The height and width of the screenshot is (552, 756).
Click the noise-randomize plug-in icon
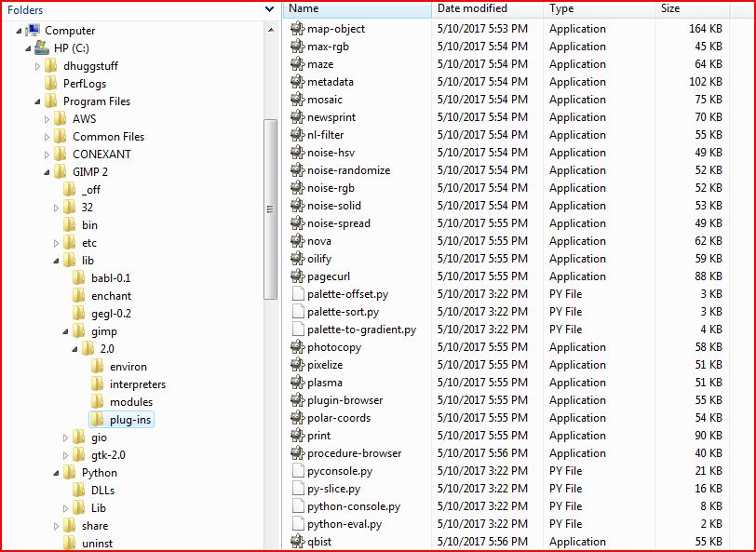[298, 169]
